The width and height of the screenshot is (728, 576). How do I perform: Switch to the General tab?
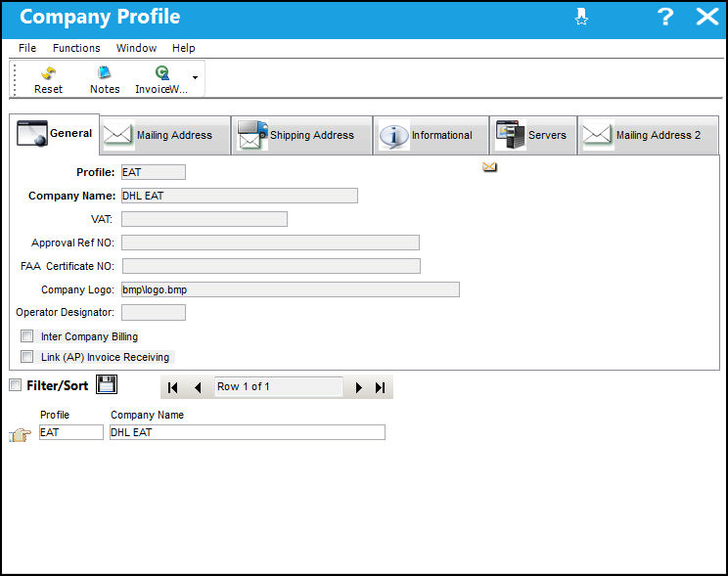tap(55, 134)
